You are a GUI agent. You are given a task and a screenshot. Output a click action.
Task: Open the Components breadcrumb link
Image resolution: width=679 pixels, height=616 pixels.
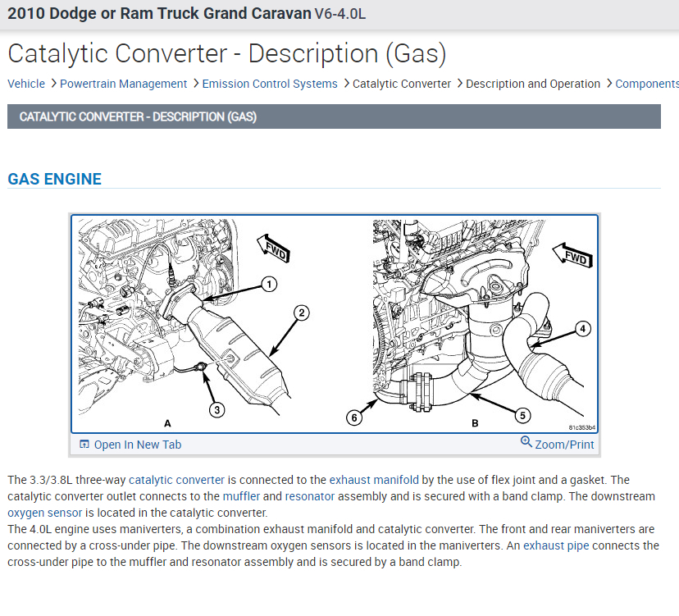(647, 84)
